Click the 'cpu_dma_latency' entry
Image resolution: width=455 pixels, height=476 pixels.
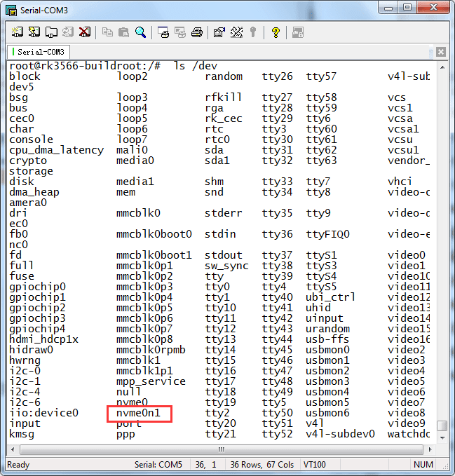(x=57, y=150)
